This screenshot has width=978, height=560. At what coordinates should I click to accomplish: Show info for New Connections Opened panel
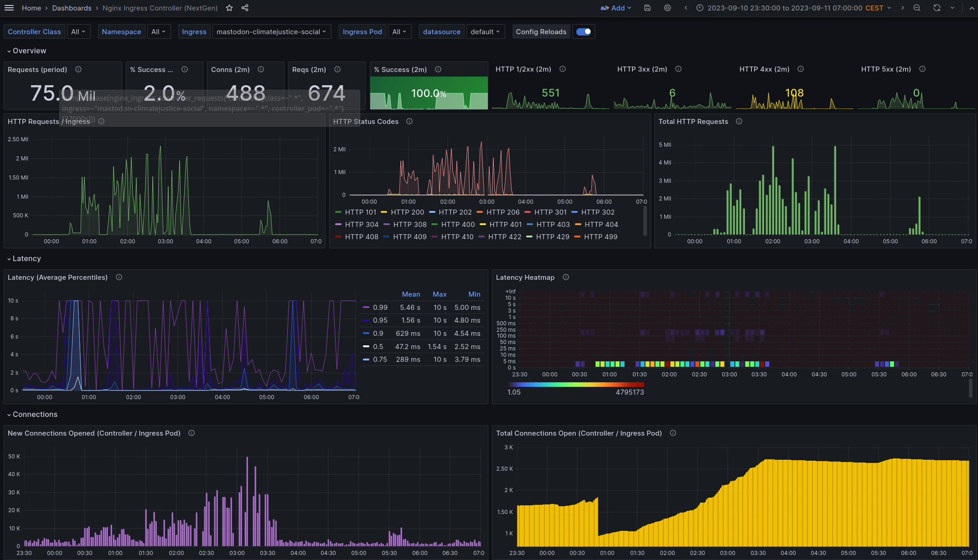point(191,433)
